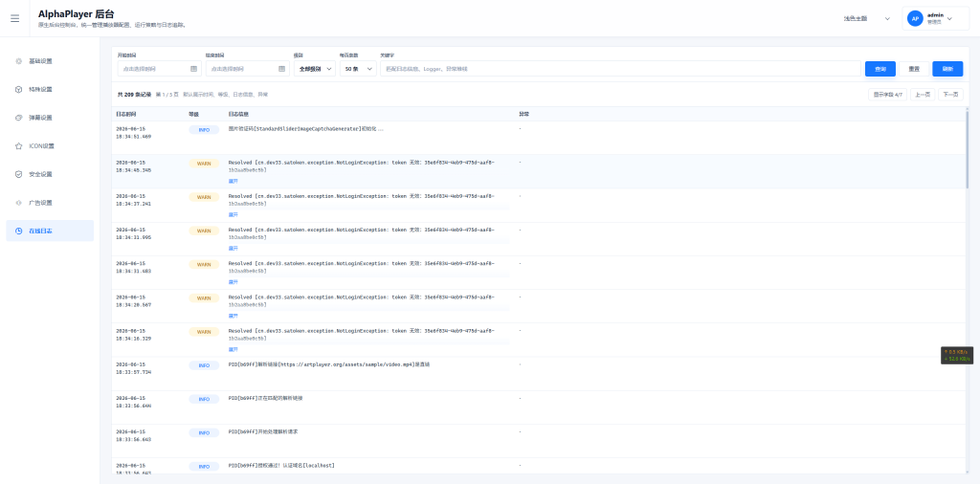
Task: Expand the first WARN log entry 展开
Action: (234, 181)
